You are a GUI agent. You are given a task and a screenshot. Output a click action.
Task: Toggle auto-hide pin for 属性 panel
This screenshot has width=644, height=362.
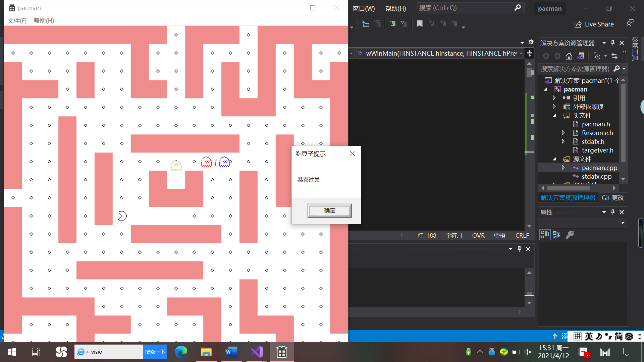coord(613,212)
